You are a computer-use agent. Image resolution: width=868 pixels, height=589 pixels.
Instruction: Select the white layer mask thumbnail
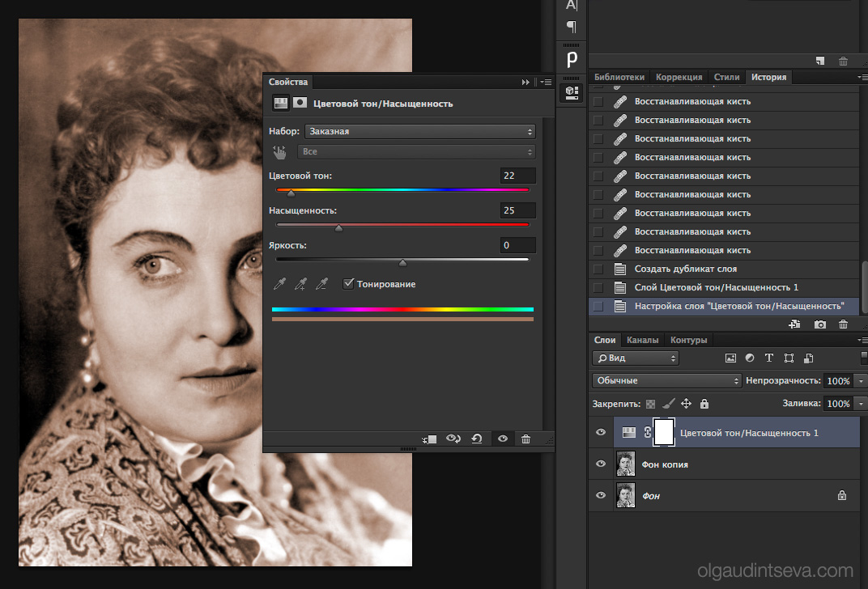pyautogui.click(x=664, y=433)
